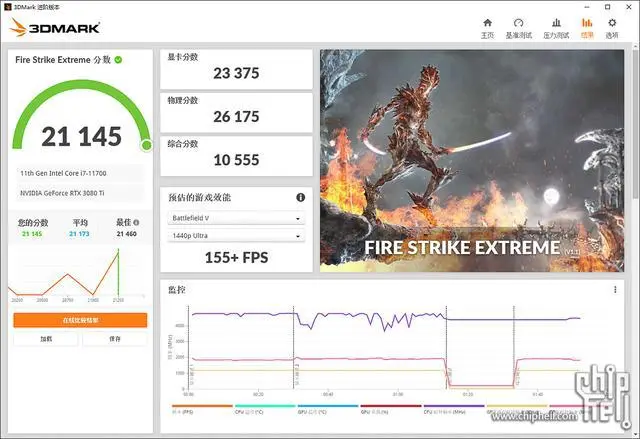Toggle the purple CPU clock (MHz) legend series
The image size is (640, 439).
454,409
